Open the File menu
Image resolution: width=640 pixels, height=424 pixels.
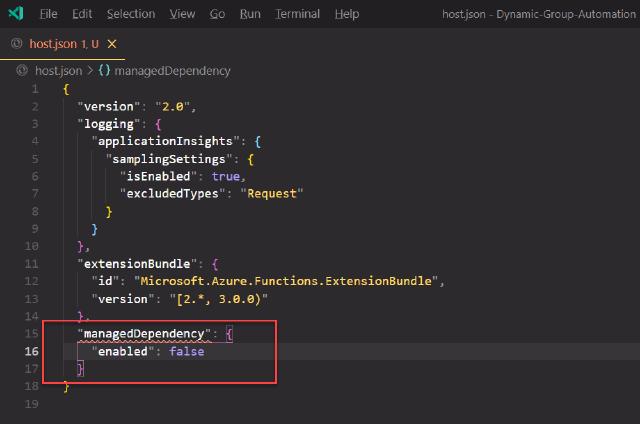point(49,14)
